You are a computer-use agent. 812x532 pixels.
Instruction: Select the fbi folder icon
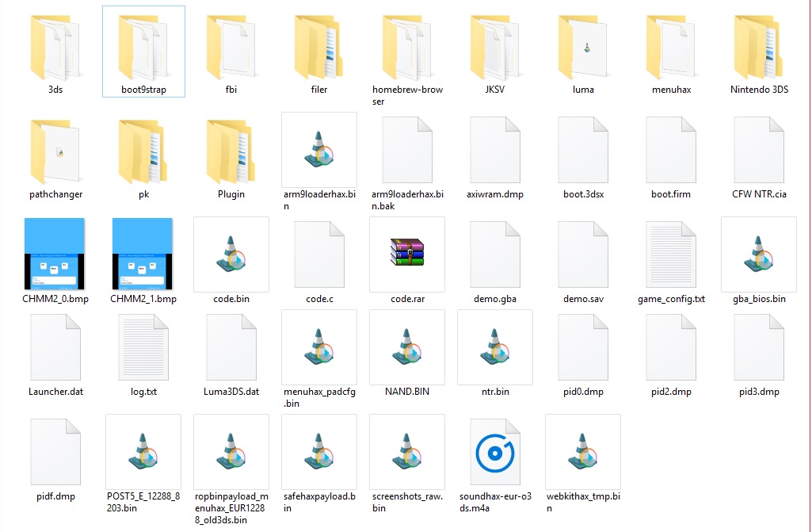pos(231,48)
